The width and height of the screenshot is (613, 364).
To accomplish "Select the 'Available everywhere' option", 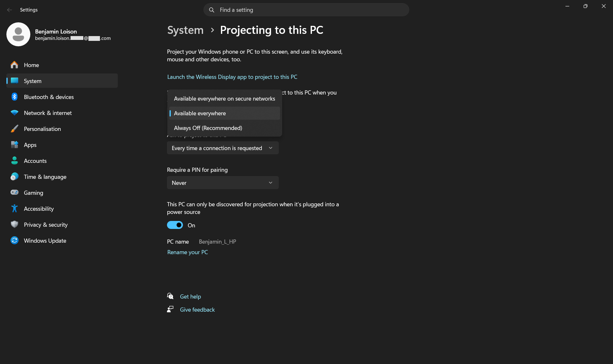I will point(200,113).
